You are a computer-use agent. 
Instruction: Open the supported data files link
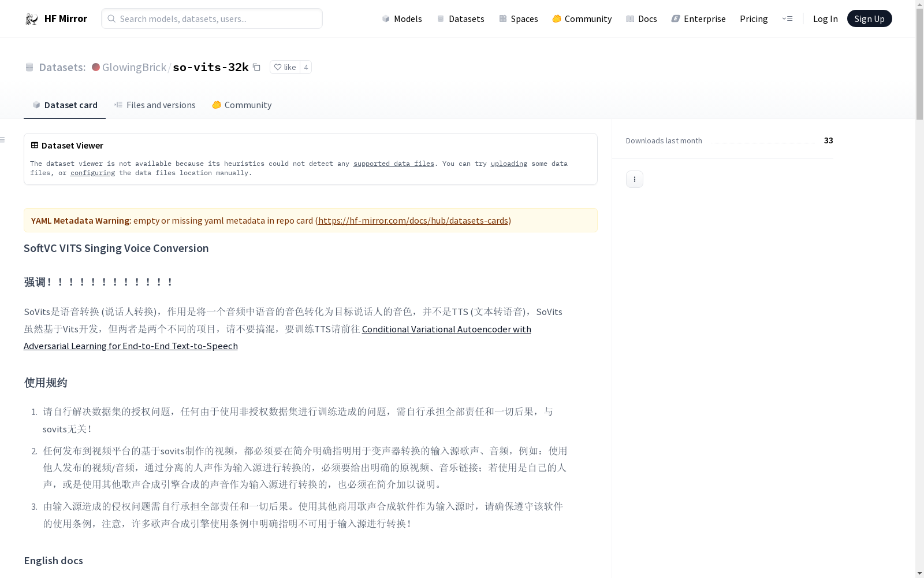click(393, 164)
